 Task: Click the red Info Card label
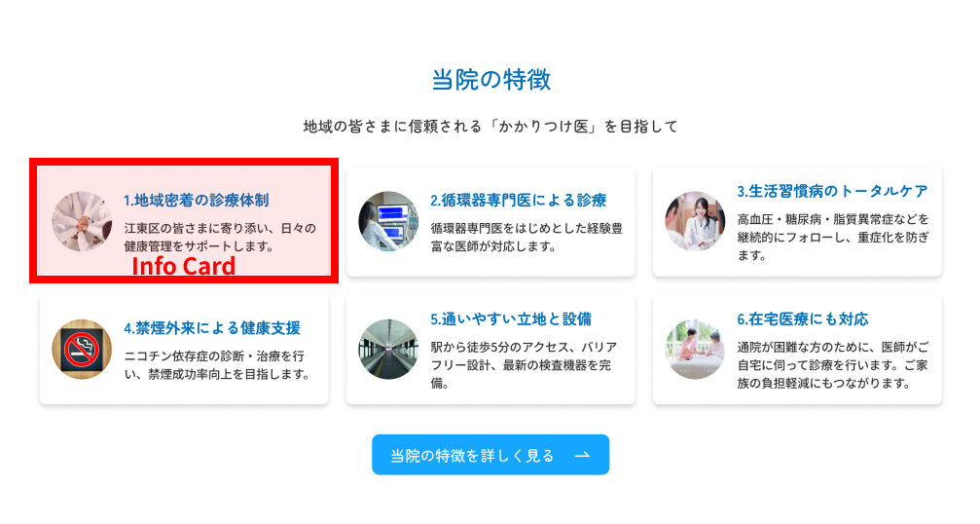pos(183,266)
